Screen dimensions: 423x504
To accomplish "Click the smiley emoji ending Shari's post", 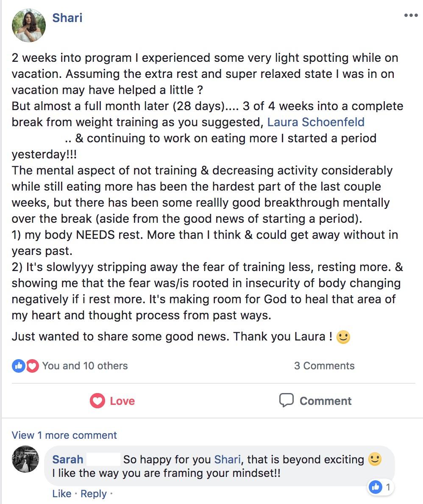I will point(343,337).
